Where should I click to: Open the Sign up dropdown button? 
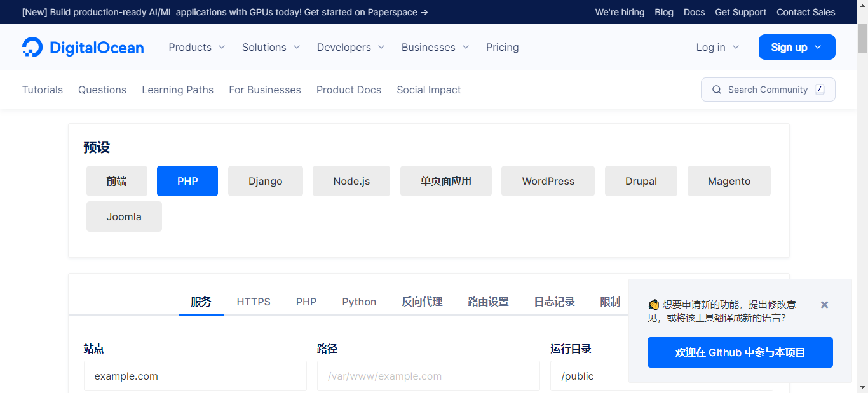pos(797,47)
